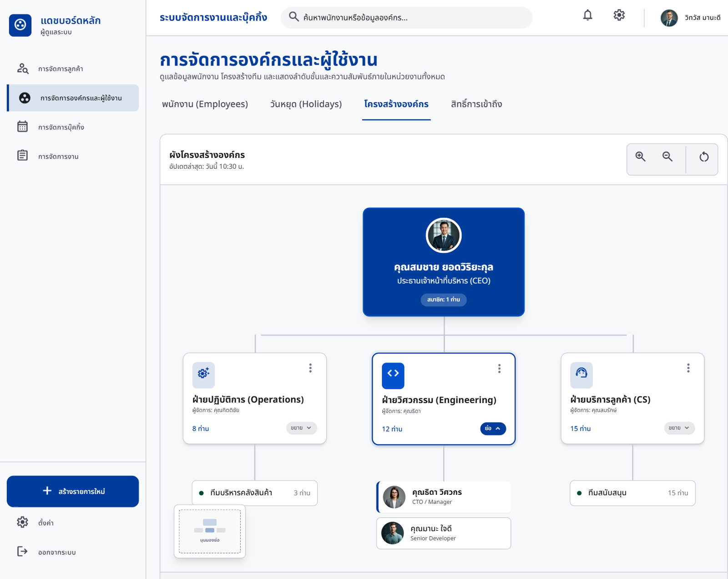Screen dimensions: 728x579
Task: Open การจัดการลูกค้า in sidebar
Action: [x=73, y=69]
